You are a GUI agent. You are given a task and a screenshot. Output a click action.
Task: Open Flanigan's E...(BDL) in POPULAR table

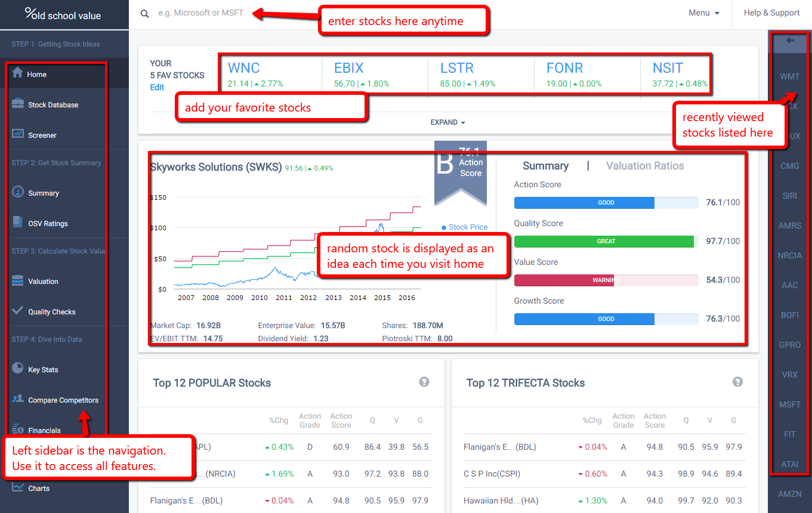[186, 500]
